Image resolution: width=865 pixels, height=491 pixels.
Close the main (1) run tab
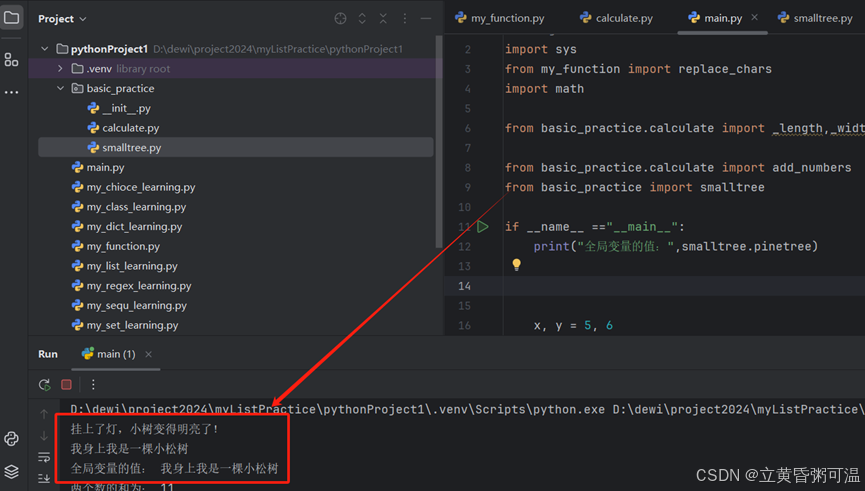pos(148,354)
